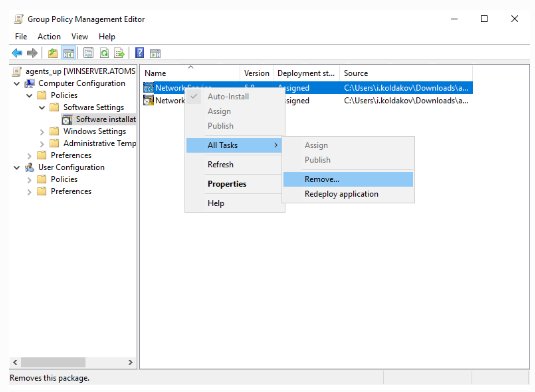Click the Back arrow toolbar icon
This screenshot has width=535, height=392.
[x=17, y=53]
